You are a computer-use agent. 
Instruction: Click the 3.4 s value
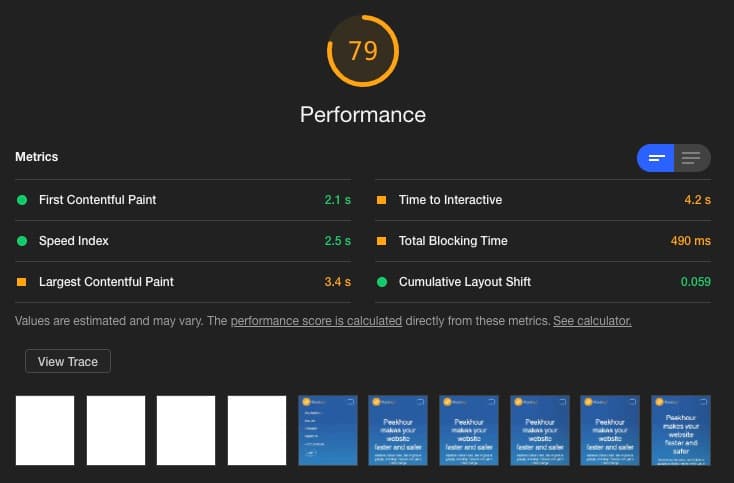pyautogui.click(x=338, y=282)
